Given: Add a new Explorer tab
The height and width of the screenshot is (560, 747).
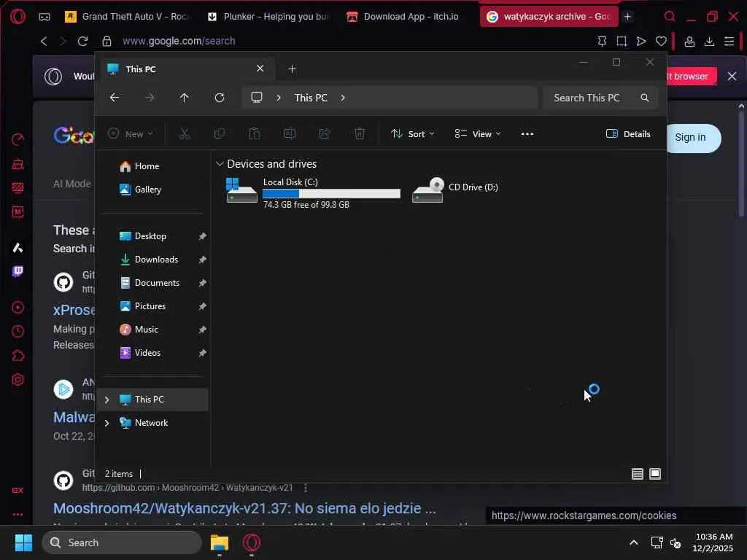Looking at the screenshot, I should [x=292, y=69].
